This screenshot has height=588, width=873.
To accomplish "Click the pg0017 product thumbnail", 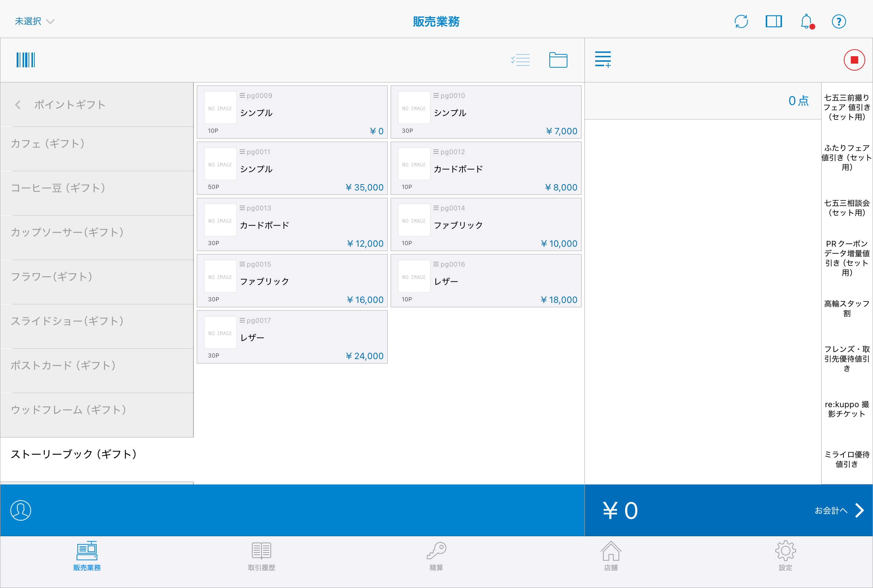I will (x=220, y=332).
